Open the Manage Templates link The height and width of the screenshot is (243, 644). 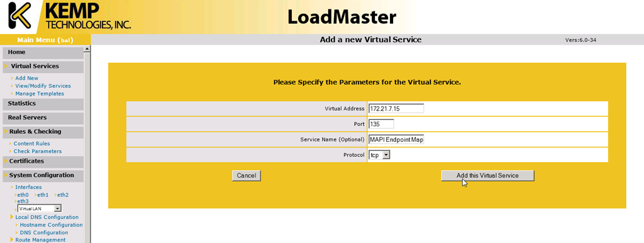click(40, 94)
